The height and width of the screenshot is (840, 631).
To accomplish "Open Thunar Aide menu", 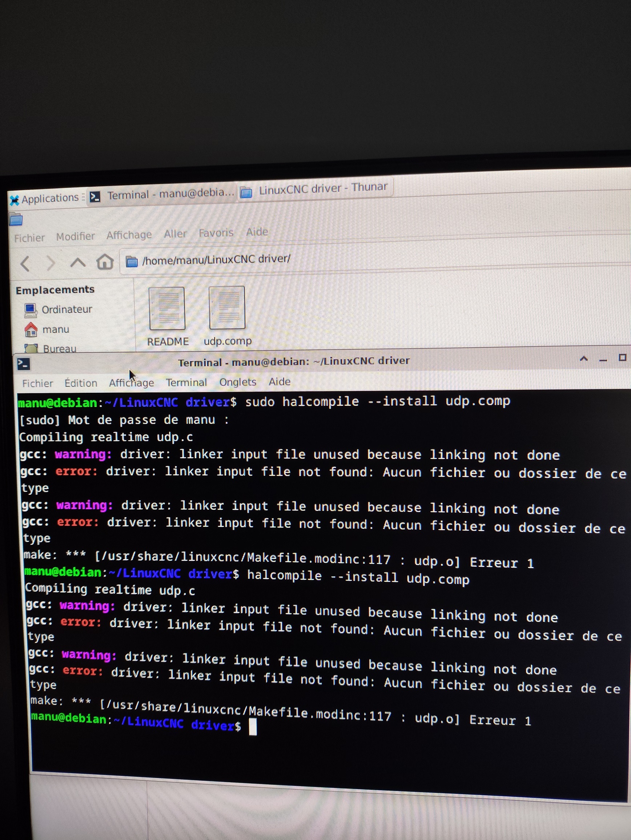I will point(257,232).
